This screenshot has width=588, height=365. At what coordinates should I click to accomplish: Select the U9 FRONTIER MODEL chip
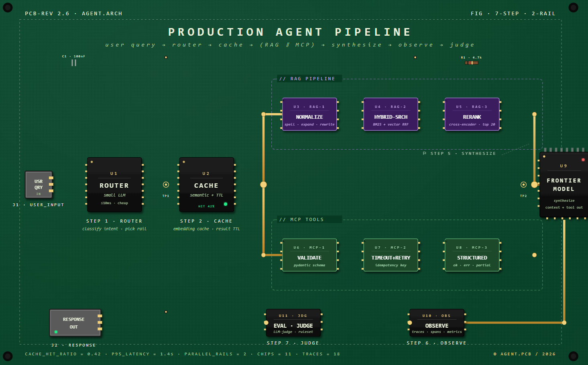564,185
